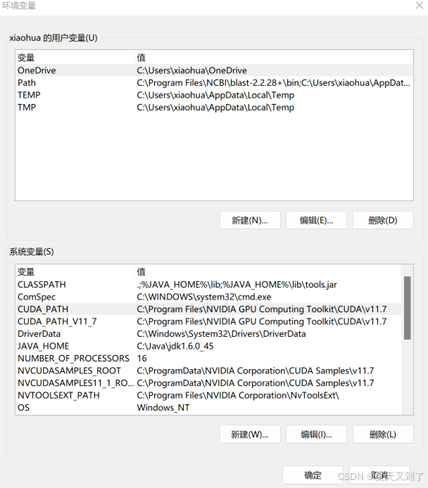The width and height of the screenshot is (428, 488).
Task: Click 编辑(I)... for system variables
Action: point(316,434)
